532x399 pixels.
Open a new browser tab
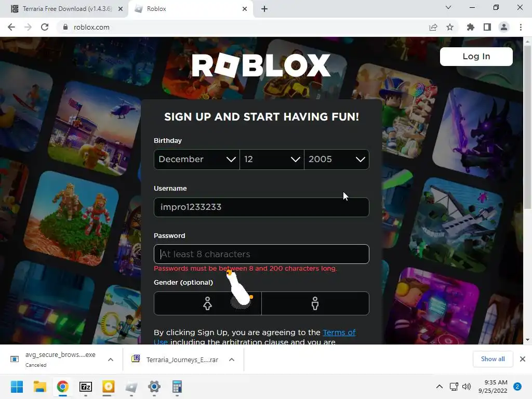(264, 9)
